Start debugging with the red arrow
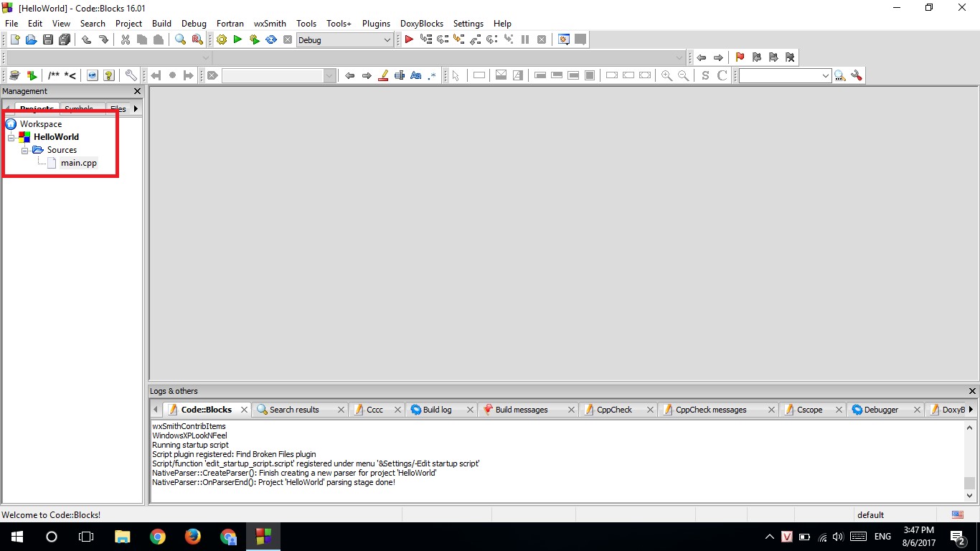980x551 pixels. point(409,40)
